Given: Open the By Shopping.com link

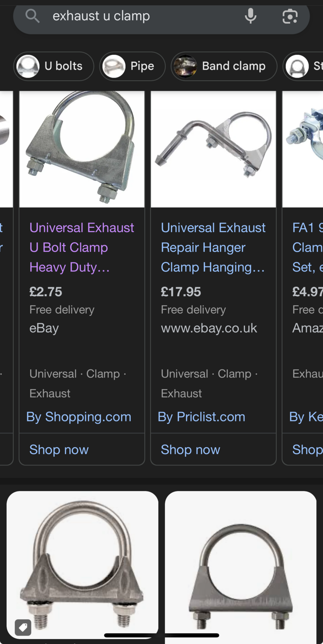Looking at the screenshot, I should pyautogui.click(x=79, y=417).
